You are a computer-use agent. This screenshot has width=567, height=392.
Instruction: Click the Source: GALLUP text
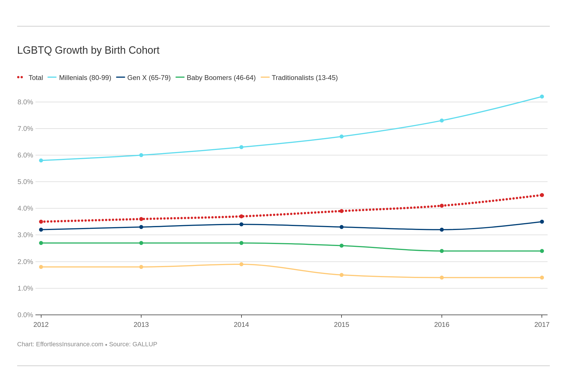coord(133,344)
